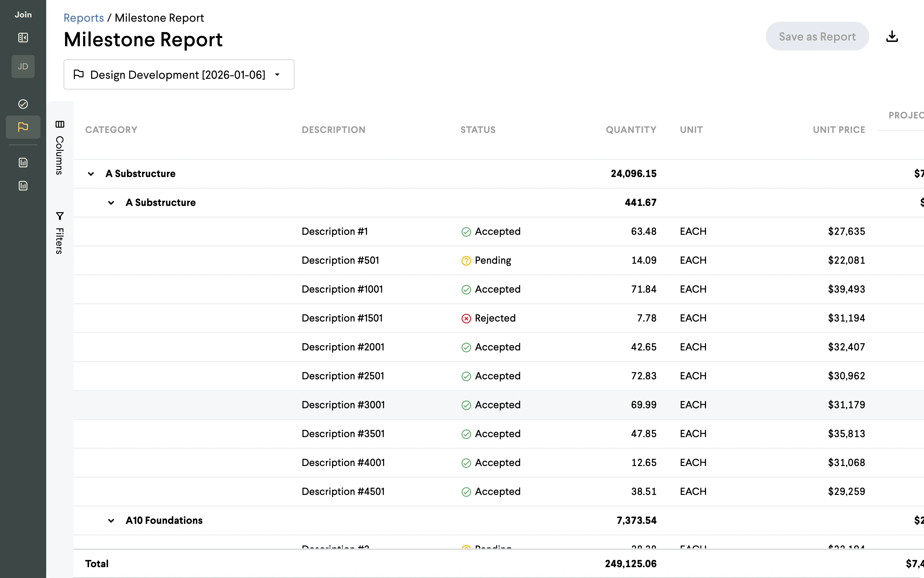Image resolution: width=924 pixels, height=578 pixels.
Task: Open the first reports chart icon in sidebar
Action: tap(23, 163)
